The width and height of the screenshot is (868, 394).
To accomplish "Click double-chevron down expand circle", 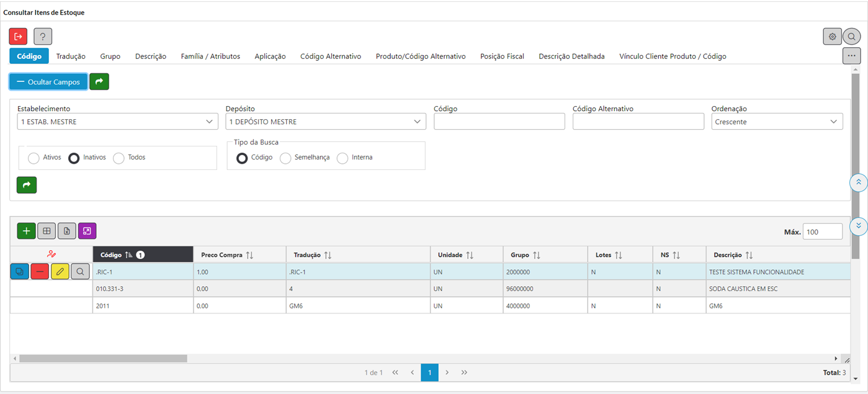I will (x=858, y=225).
